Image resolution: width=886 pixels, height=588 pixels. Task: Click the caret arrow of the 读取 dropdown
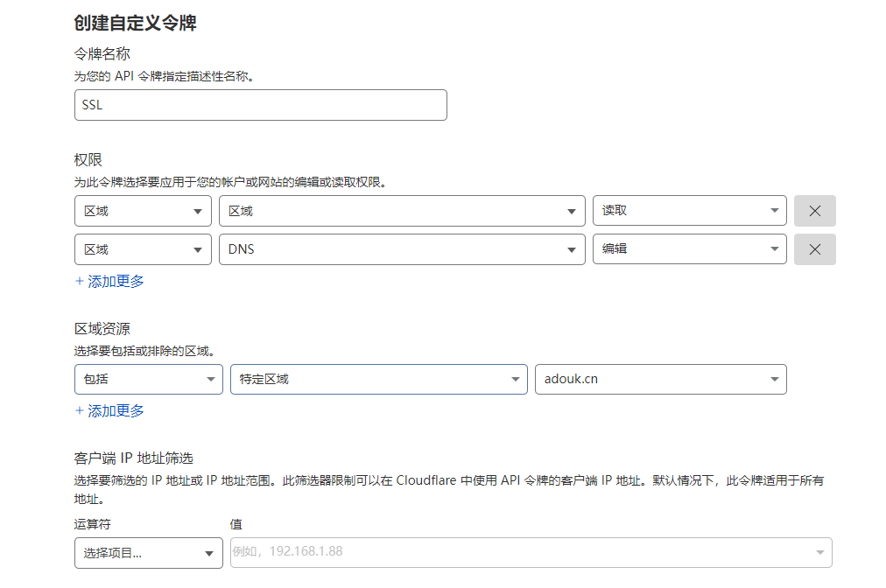(774, 211)
